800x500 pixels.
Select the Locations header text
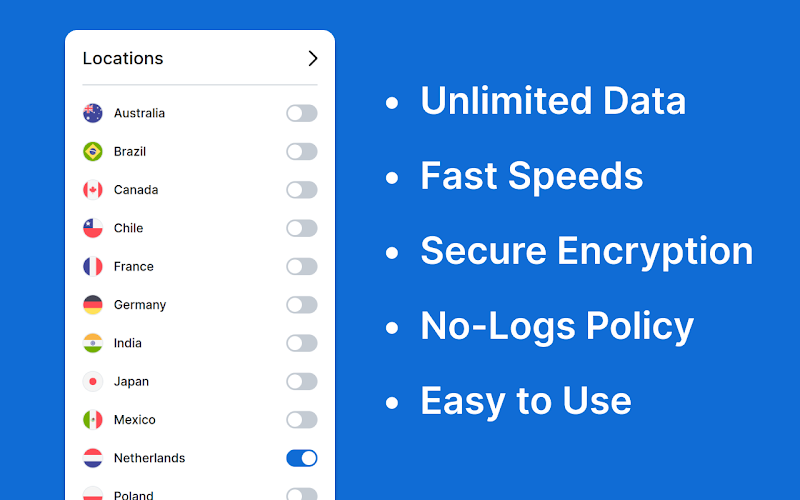123,59
